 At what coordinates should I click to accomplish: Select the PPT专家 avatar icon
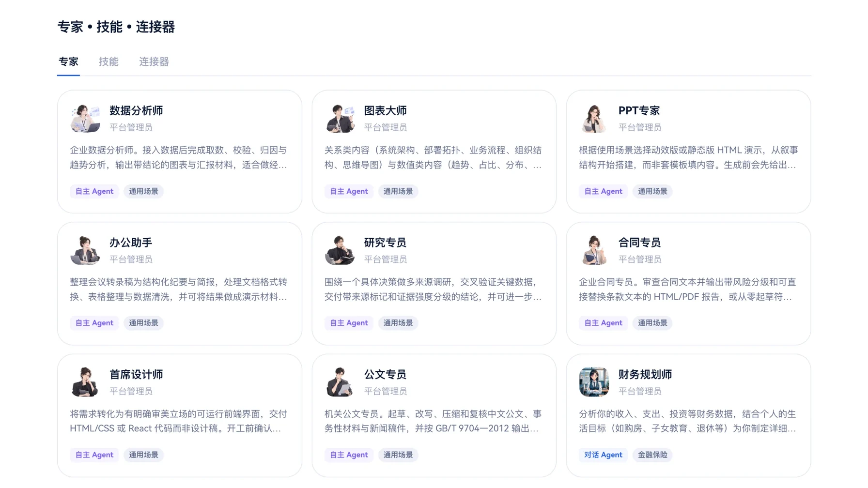594,118
